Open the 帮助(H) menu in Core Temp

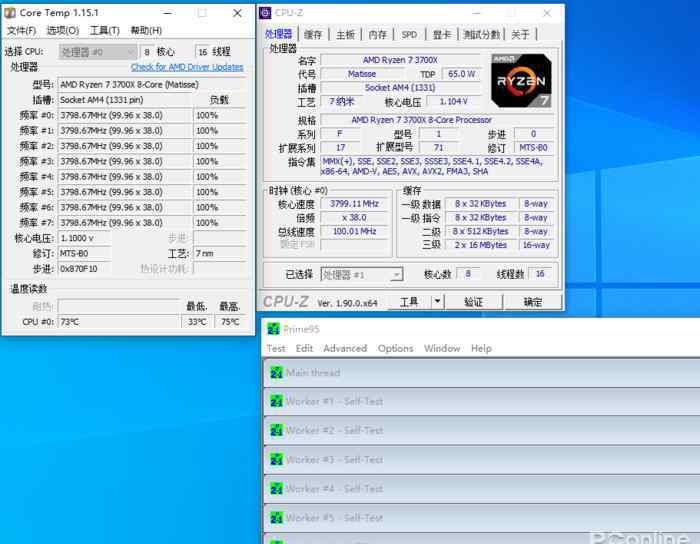[146, 30]
